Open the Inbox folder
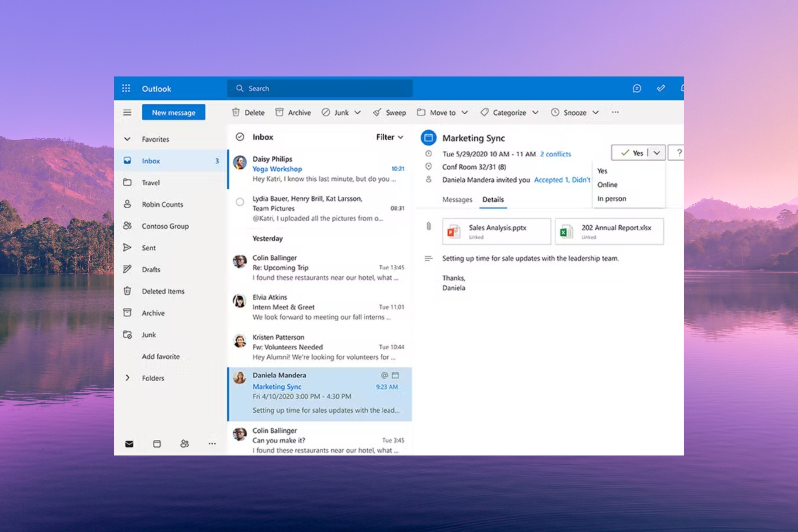This screenshot has height=532, width=798. click(171, 161)
